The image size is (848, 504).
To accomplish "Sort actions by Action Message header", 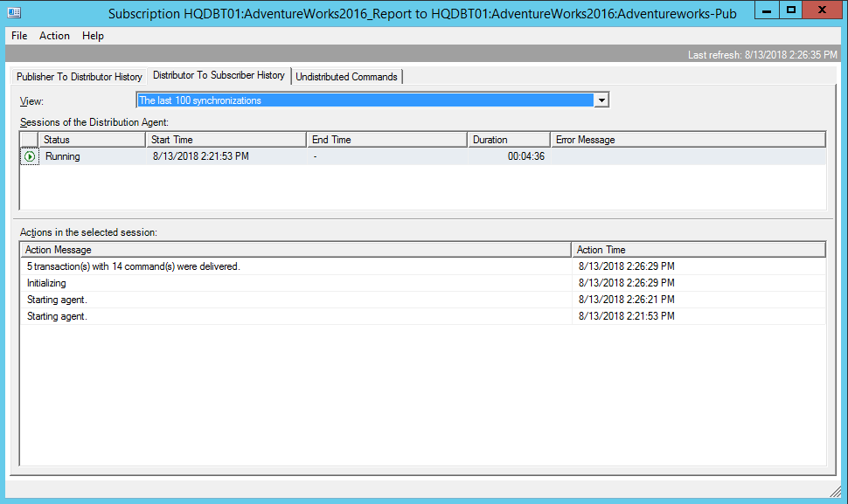I will pos(295,250).
